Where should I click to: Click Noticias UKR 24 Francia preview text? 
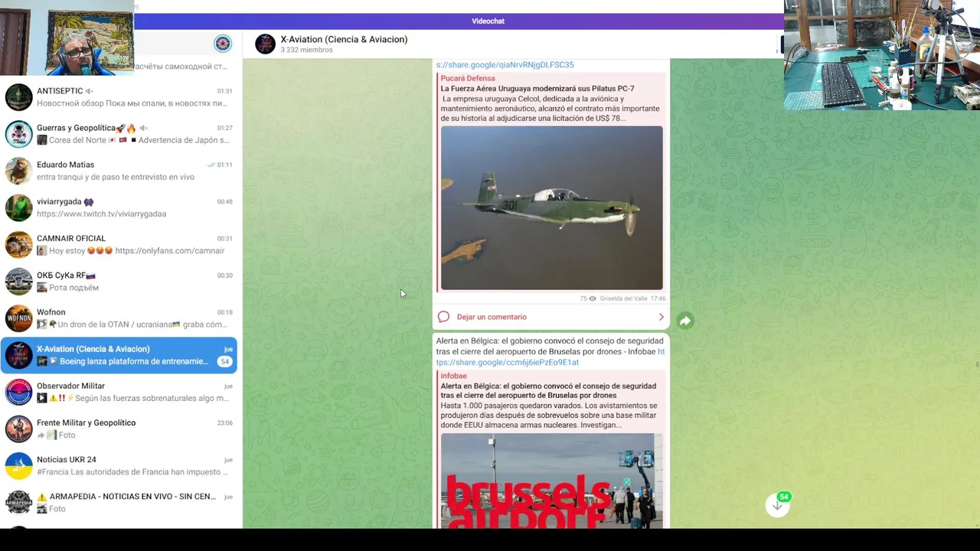pos(132,472)
